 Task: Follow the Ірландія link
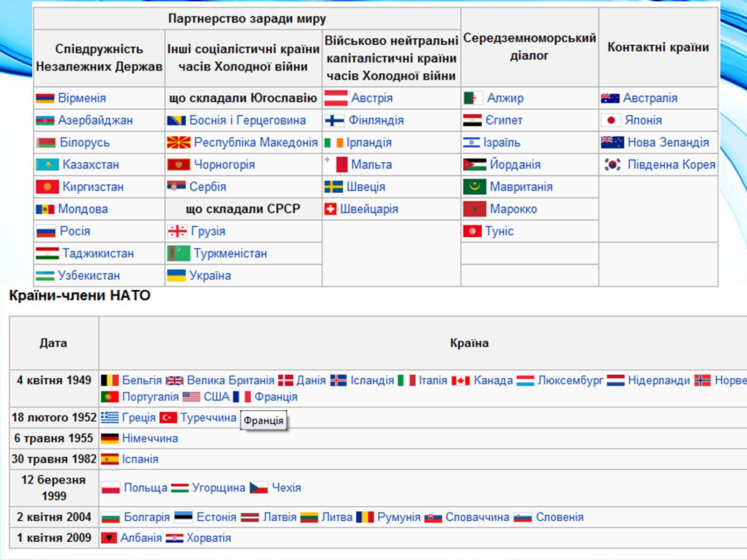369,142
